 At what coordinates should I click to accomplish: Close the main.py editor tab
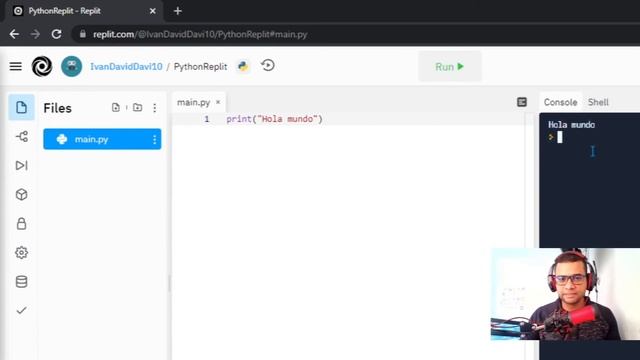pyautogui.click(x=218, y=102)
